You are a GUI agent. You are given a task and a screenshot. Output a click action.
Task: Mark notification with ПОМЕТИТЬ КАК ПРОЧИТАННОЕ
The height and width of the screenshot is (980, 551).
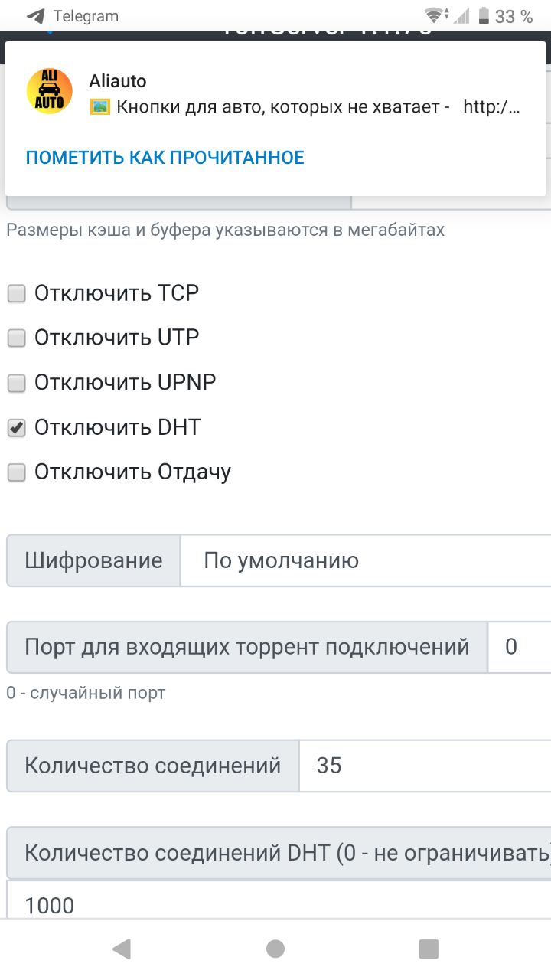(x=165, y=158)
